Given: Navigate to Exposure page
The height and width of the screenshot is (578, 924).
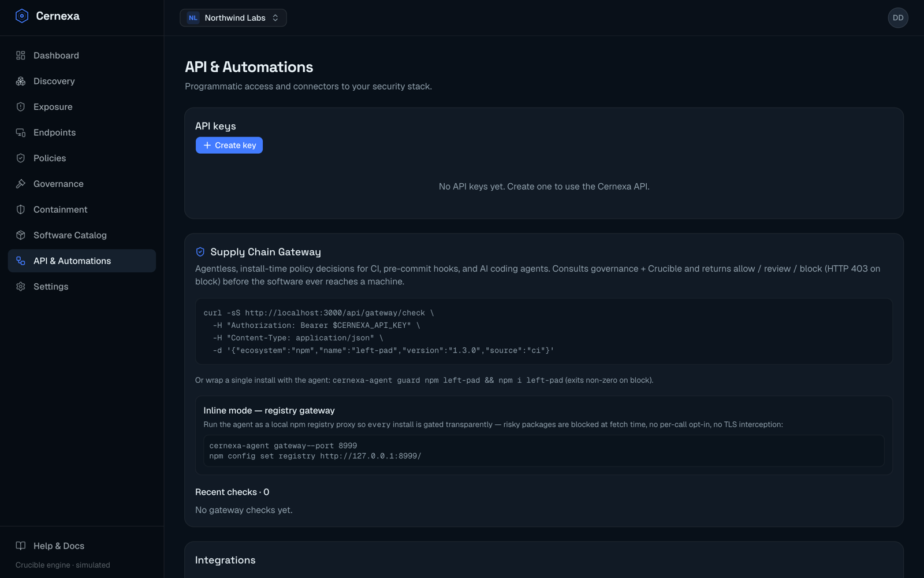Looking at the screenshot, I should 82,107.
